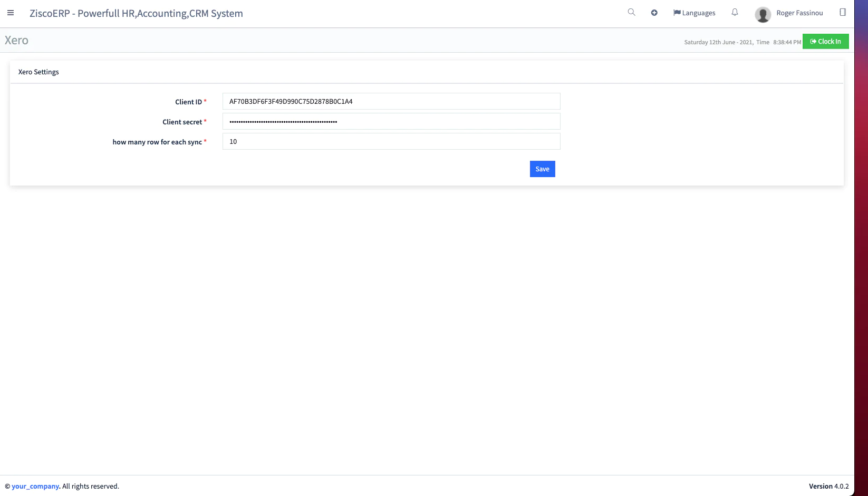Focus the row count per sync field
Image resolution: width=868 pixels, height=496 pixels.
[391, 141]
